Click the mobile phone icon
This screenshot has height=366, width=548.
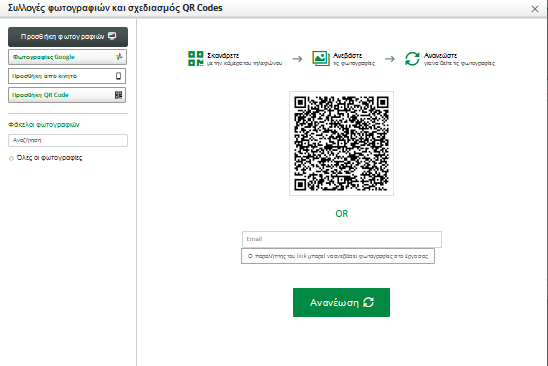point(118,76)
